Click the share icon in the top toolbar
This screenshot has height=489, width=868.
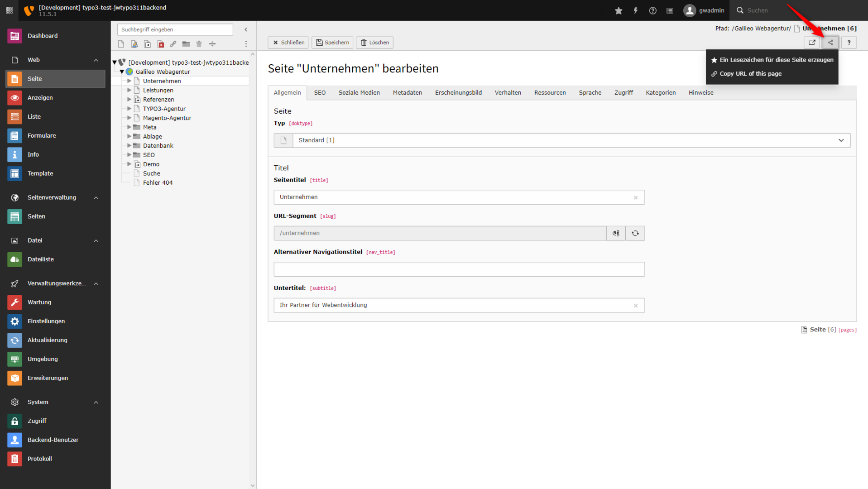830,43
